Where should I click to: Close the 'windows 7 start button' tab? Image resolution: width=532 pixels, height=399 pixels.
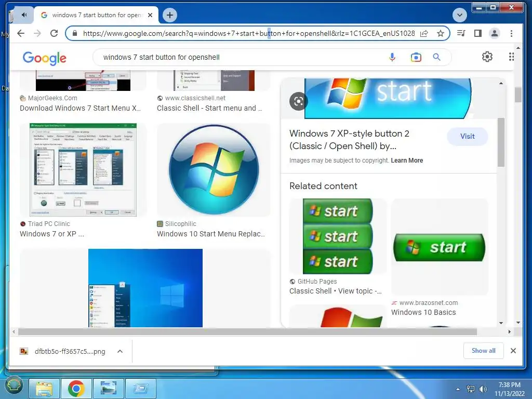(150, 15)
